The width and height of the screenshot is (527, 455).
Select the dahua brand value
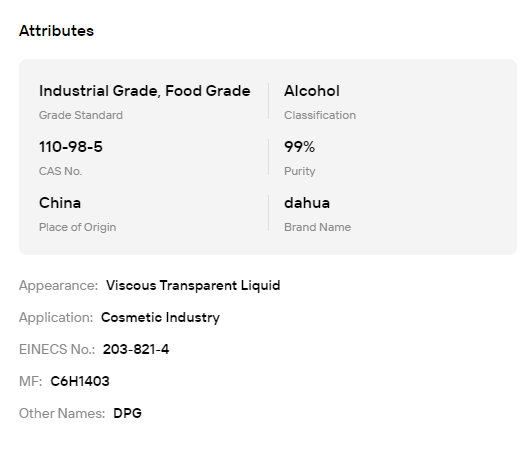pyautogui.click(x=307, y=203)
